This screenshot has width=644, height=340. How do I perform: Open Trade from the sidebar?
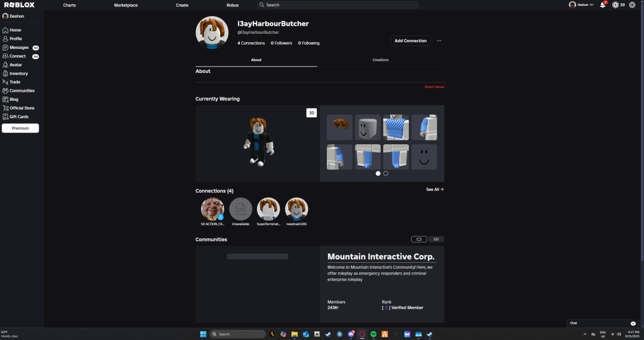tap(14, 82)
